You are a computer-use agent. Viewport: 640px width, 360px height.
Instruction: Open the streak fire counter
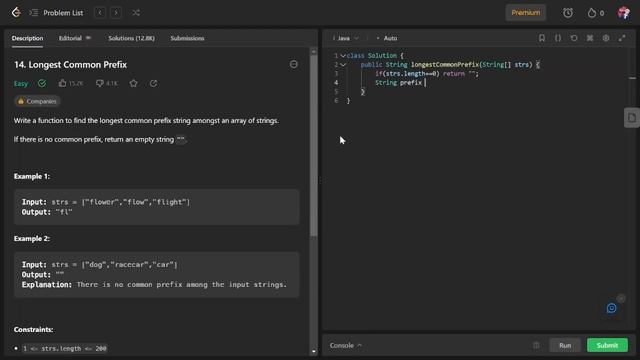[x=596, y=13]
